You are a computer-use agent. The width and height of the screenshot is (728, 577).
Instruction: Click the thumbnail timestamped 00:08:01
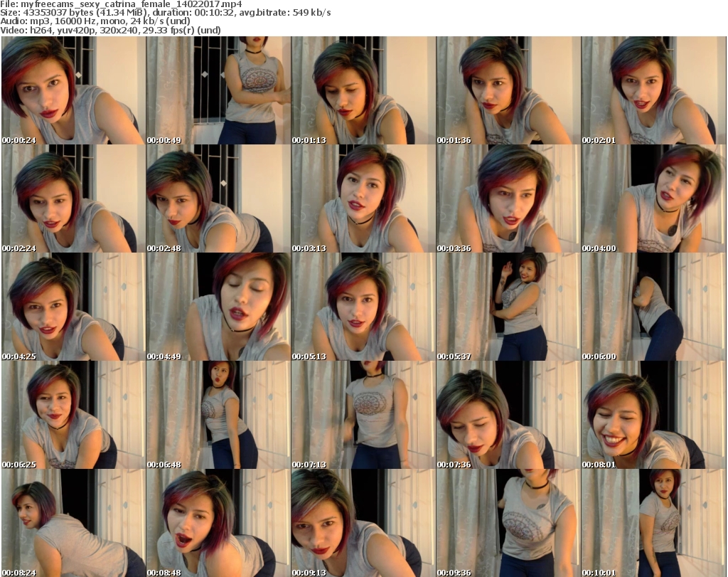click(653, 415)
